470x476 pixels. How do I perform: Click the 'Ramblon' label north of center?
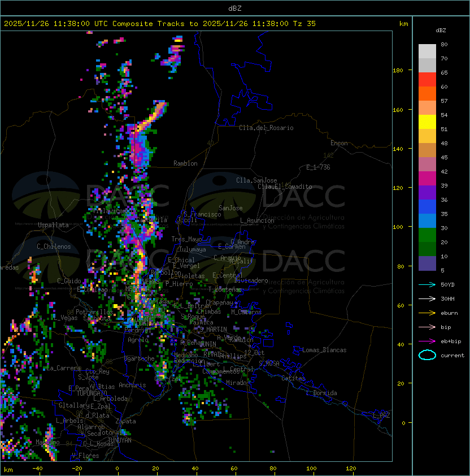185,163
